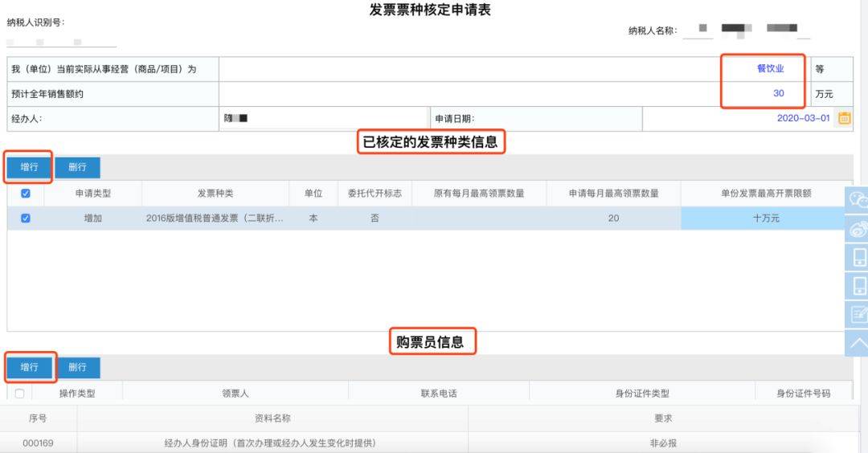Click the phone icon just below the Weibo icon
Viewport: 868px width, 453px height.
point(857,257)
